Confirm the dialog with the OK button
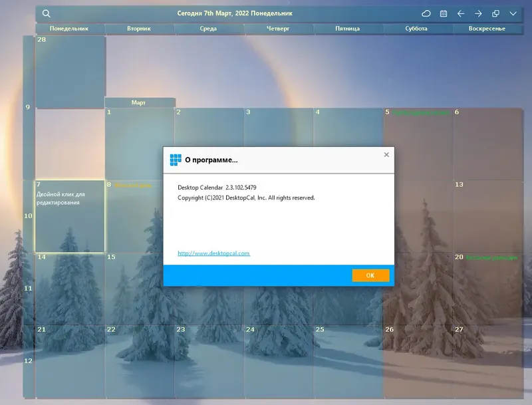 370,275
